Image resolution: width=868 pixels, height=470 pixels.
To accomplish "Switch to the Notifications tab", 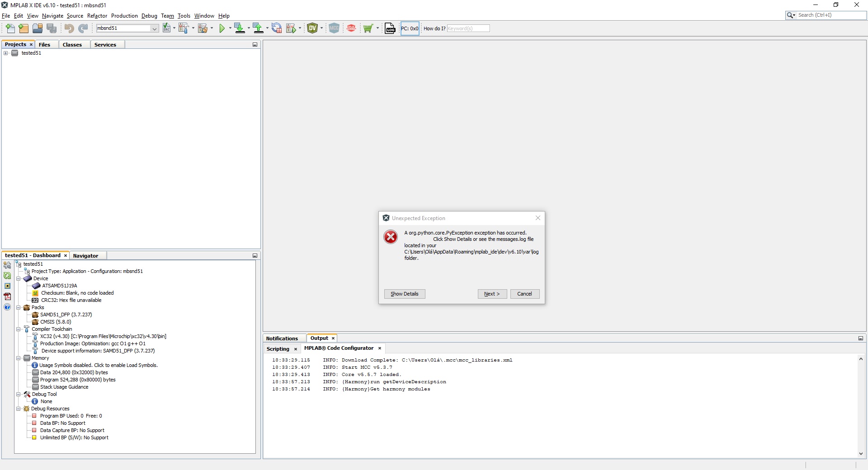I will pyautogui.click(x=282, y=338).
